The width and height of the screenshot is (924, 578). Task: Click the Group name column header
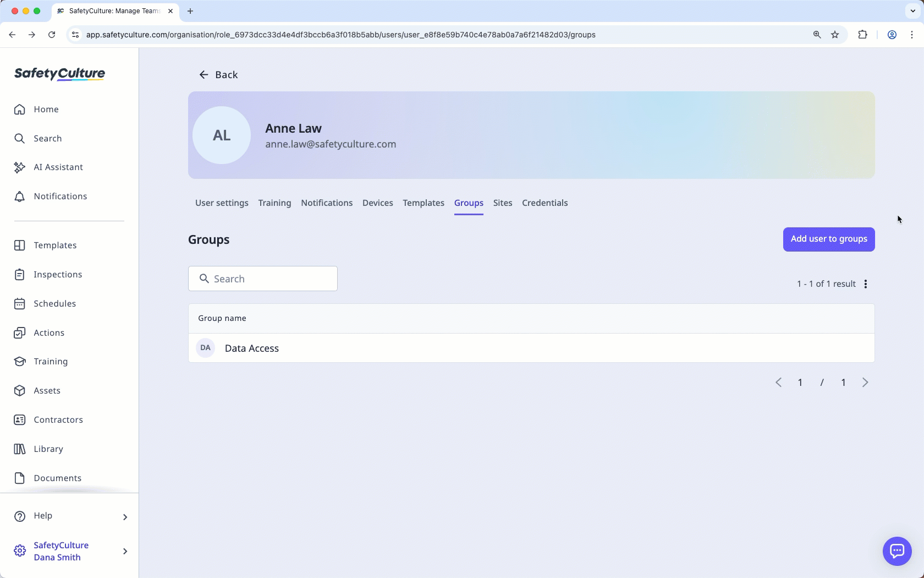[x=222, y=318]
